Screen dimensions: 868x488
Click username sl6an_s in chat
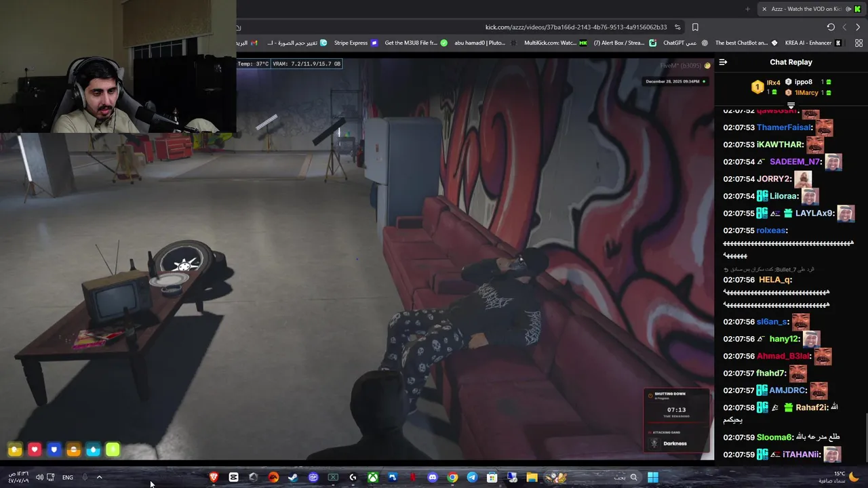772,322
